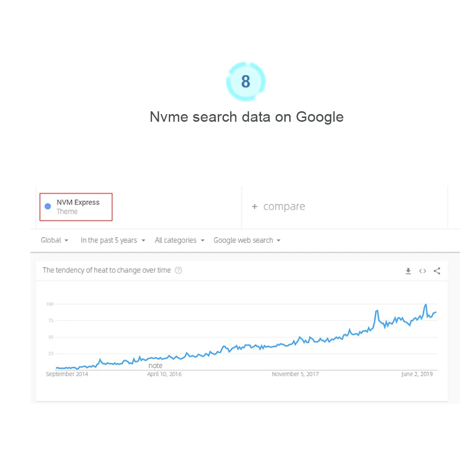Click the November 5, 2017 axis label
This screenshot has width=476, height=476.
[x=295, y=374]
